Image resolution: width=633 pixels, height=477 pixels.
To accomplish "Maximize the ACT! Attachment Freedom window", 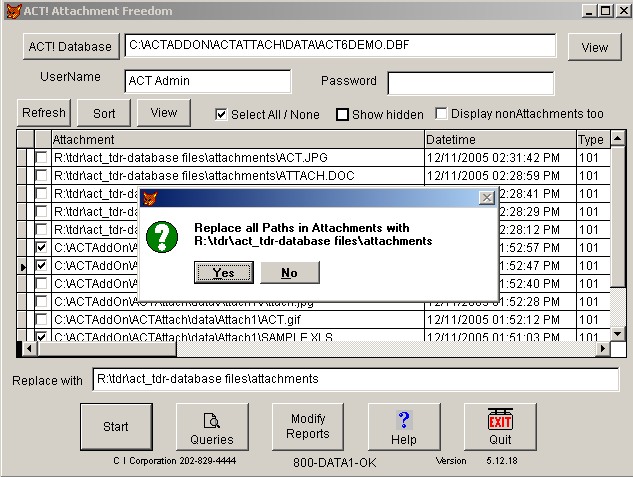I will [606, 10].
